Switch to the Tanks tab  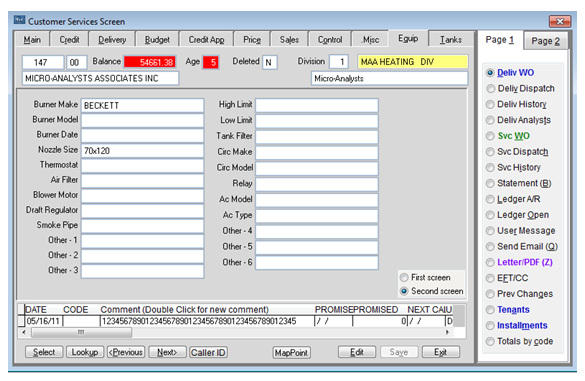tap(451, 40)
